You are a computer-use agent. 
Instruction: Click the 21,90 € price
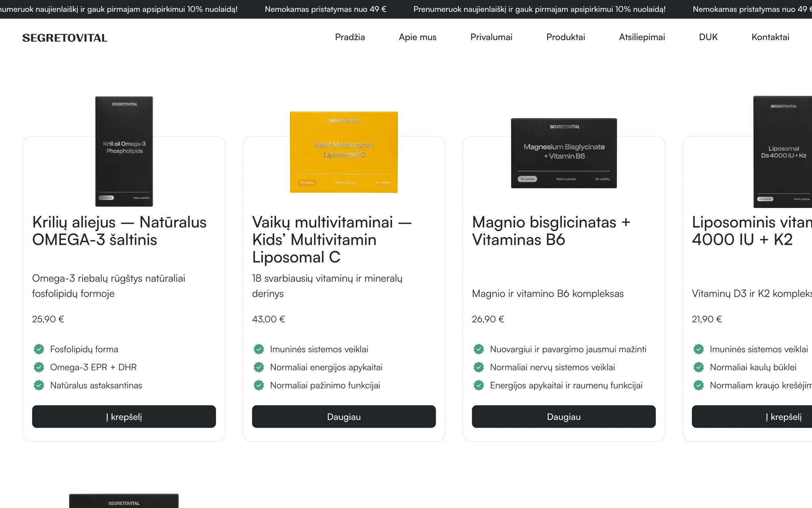coord(707,319)
